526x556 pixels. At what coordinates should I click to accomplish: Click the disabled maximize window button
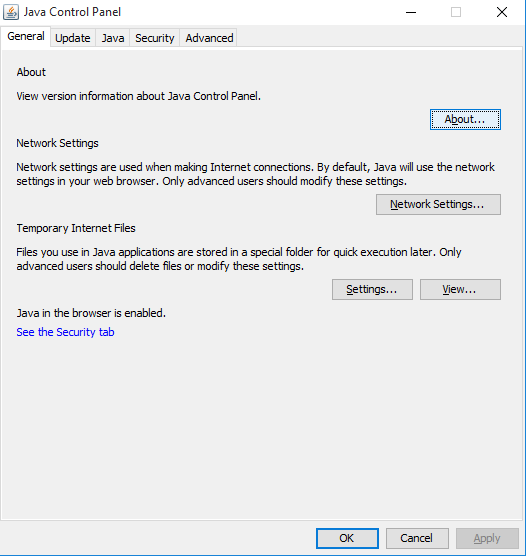tap(456, 12)
